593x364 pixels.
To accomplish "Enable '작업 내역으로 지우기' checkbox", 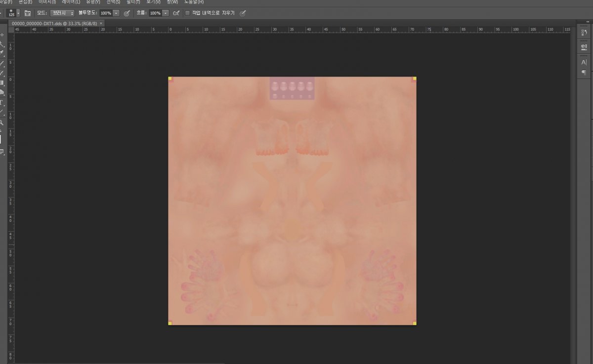I will click(x=187, y=13).
